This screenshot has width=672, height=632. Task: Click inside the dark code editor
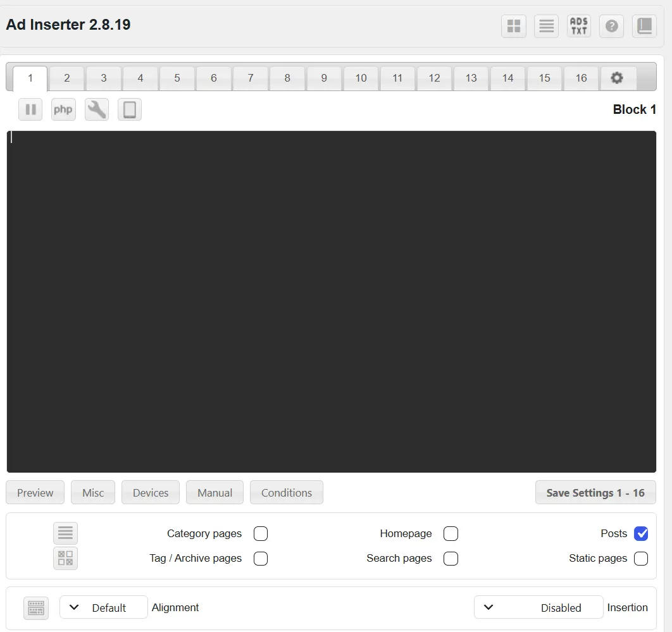[x=332, y=302]
